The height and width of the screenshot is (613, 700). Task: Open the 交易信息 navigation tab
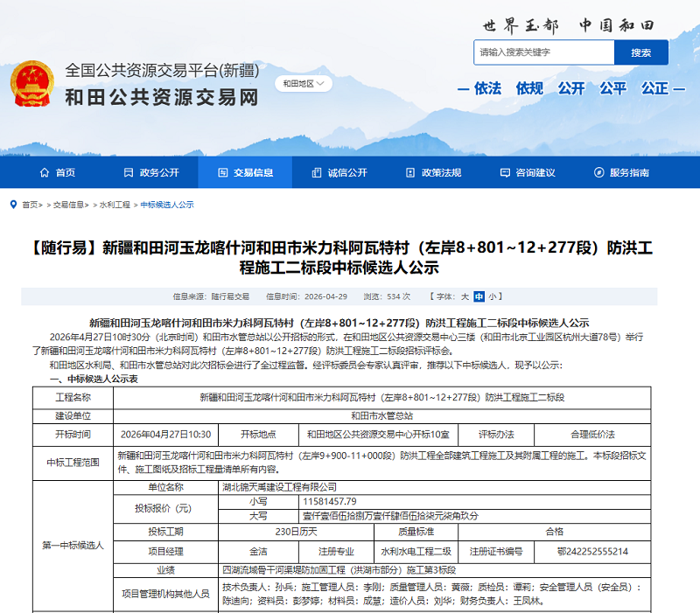(245, 172)
